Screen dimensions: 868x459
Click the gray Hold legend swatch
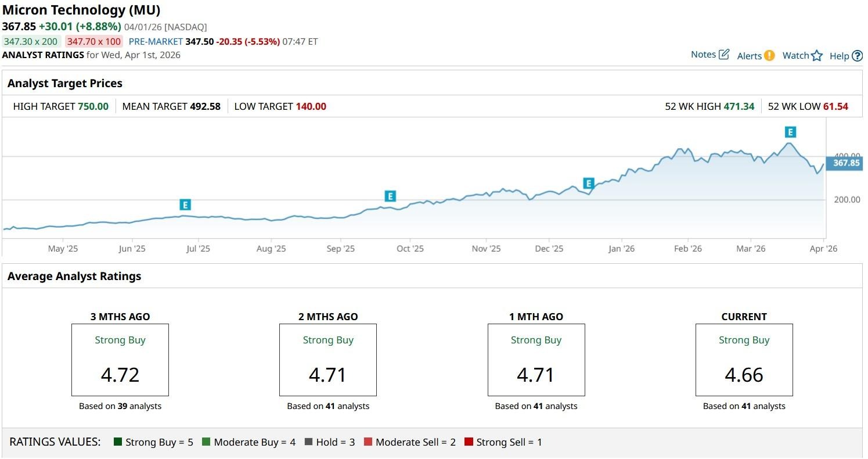click(x=308, y=442)
